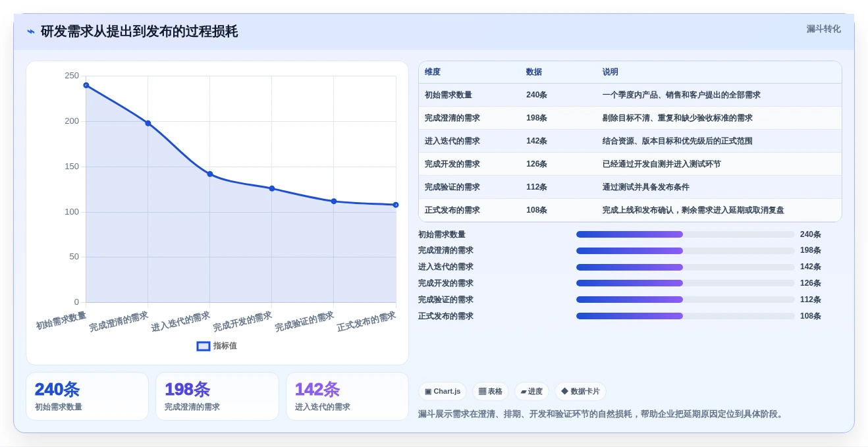Click the bar icon in 进度 tag
This screenshot has width=868, height=447.
[524, 391]
